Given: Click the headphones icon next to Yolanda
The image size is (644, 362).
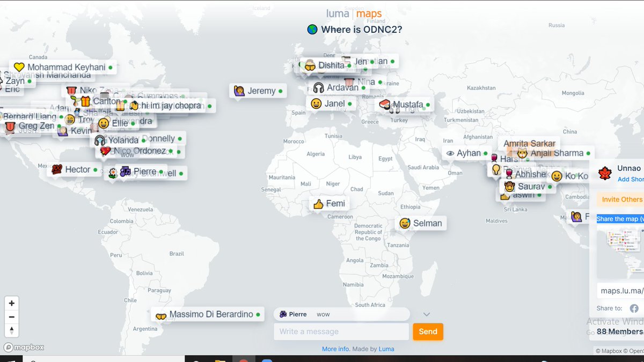Looking at the screenshot, I should pyautogui.click(x=100, y=141).
